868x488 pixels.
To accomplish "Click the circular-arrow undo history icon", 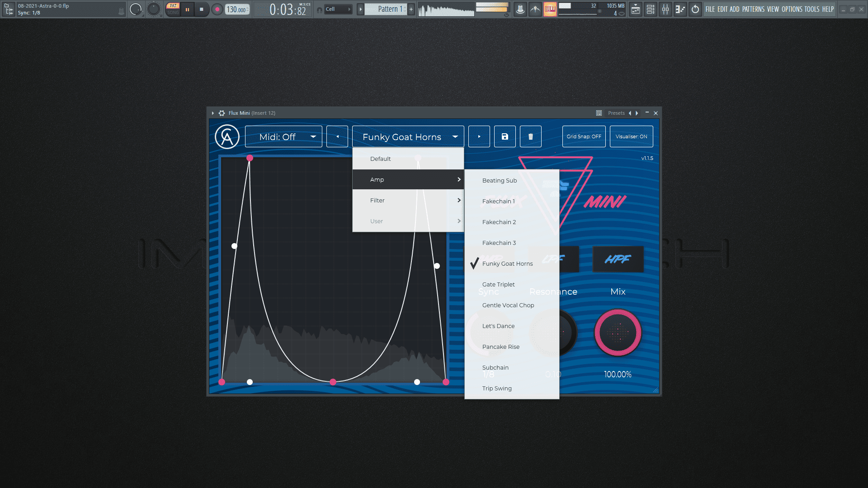I will tap(695, 9).
